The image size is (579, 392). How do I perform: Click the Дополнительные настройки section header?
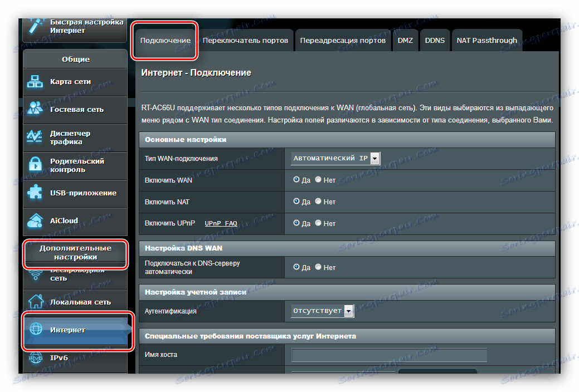click(x=75, y=252)
